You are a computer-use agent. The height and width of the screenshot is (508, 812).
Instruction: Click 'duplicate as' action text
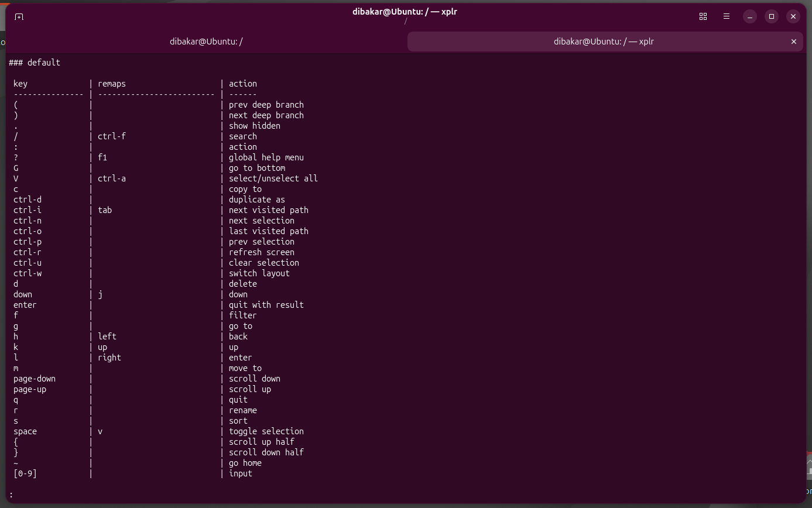point(257,200)
